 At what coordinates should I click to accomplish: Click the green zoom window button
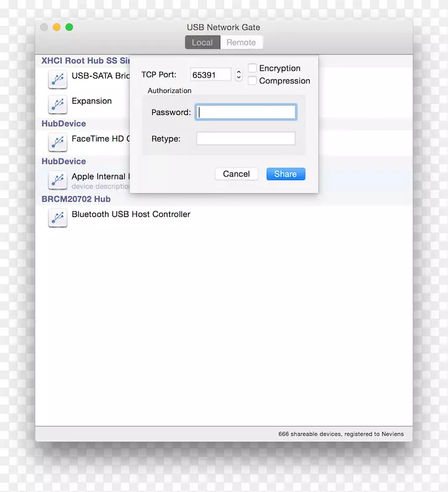coord(69,27)
